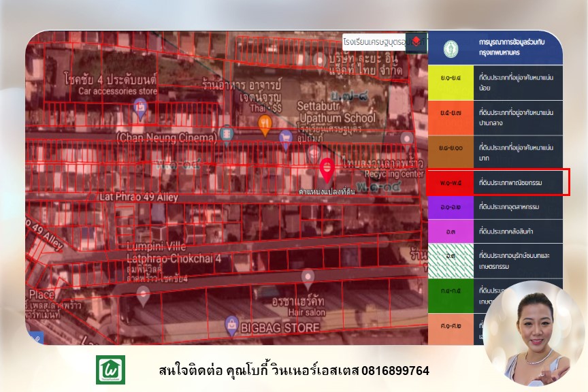The width and height of the screenshot is (588, 392).
Task: Select the orange restaurant map pin
Action: pyautogui.click(x=265, y=122)
